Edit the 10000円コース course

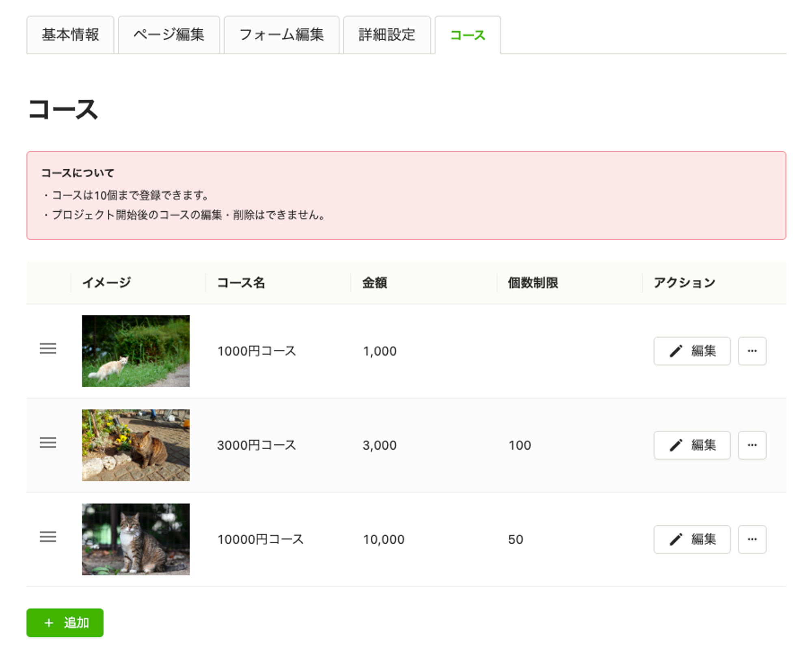coord(692,539)
